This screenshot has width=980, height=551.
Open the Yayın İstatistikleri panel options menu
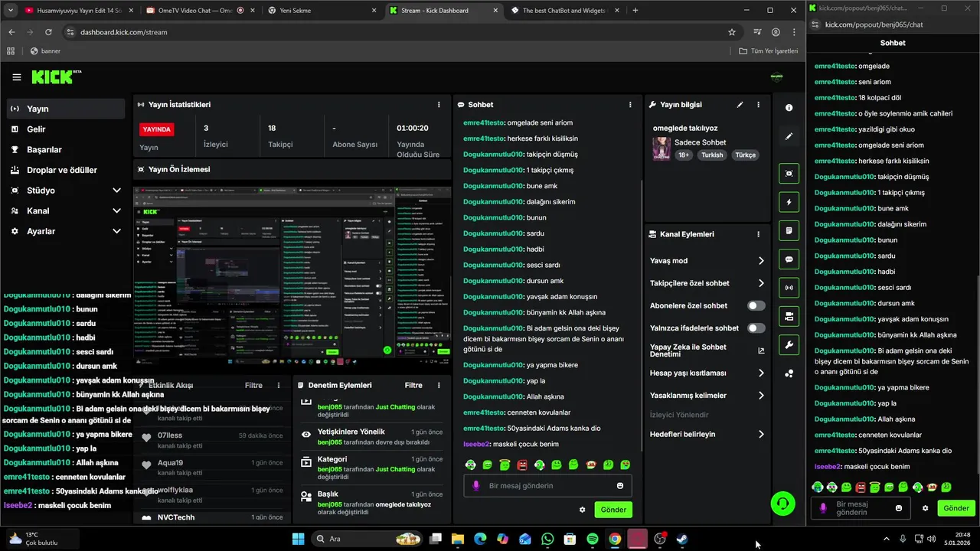click(439, 104)
